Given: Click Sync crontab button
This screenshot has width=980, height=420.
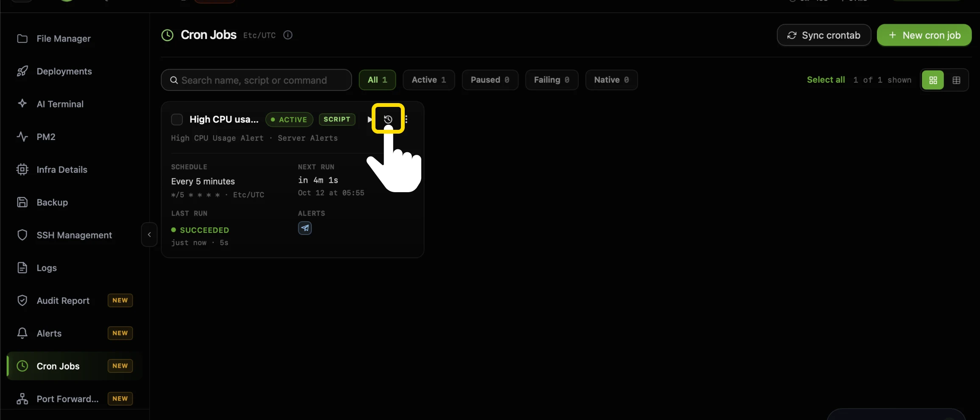Looking at the screenshot, I should coord(824,35).
